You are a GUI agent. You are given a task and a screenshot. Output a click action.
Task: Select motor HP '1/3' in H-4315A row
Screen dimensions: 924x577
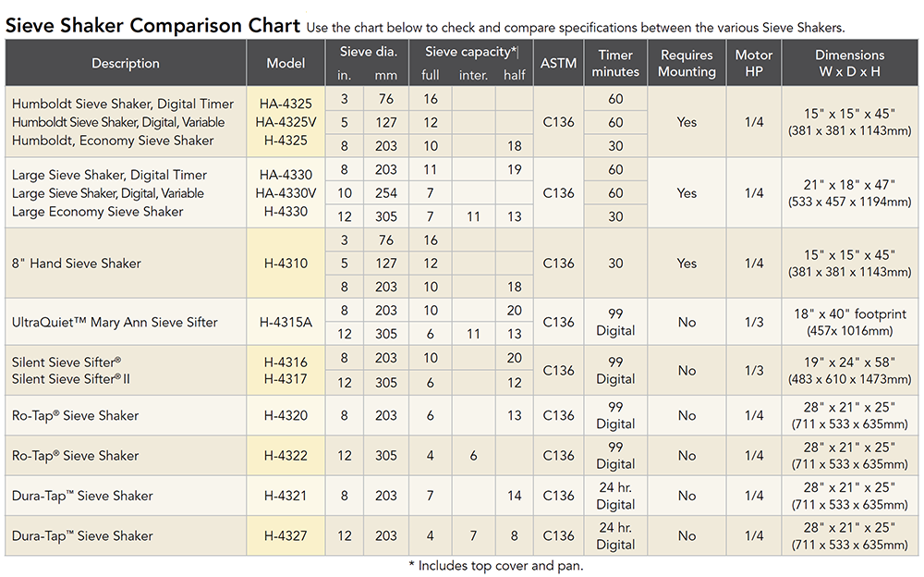coord(754,322)
